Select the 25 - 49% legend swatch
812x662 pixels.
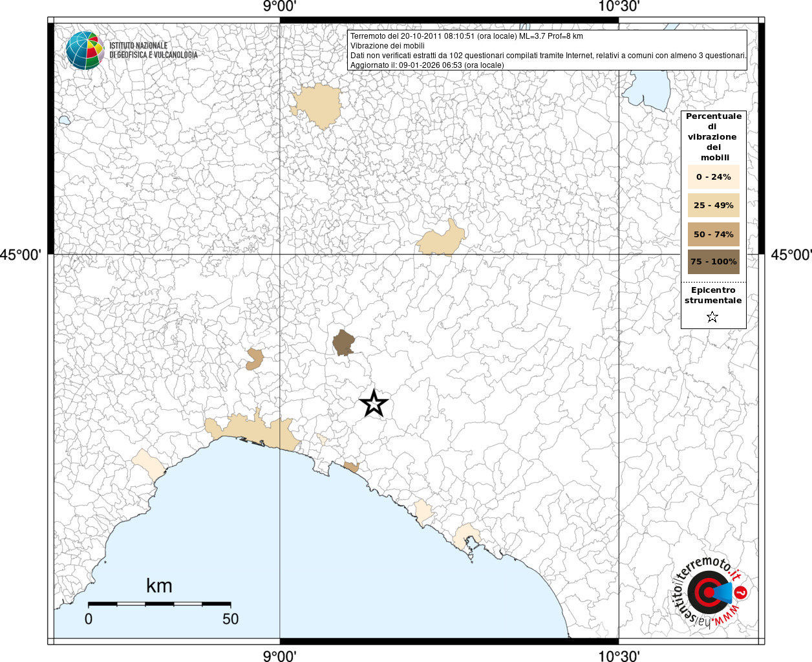[713, 206]
